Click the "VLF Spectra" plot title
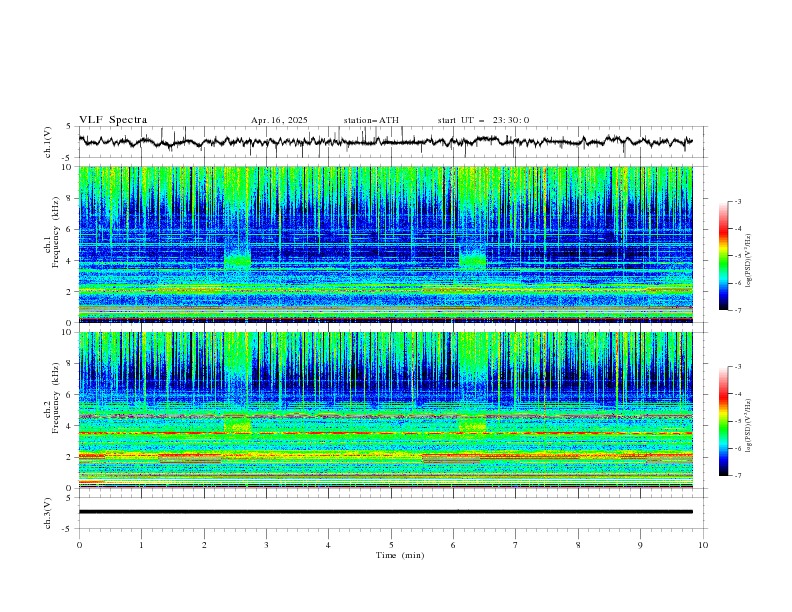Viewport: 792px width, 612px height. (113, 120)
